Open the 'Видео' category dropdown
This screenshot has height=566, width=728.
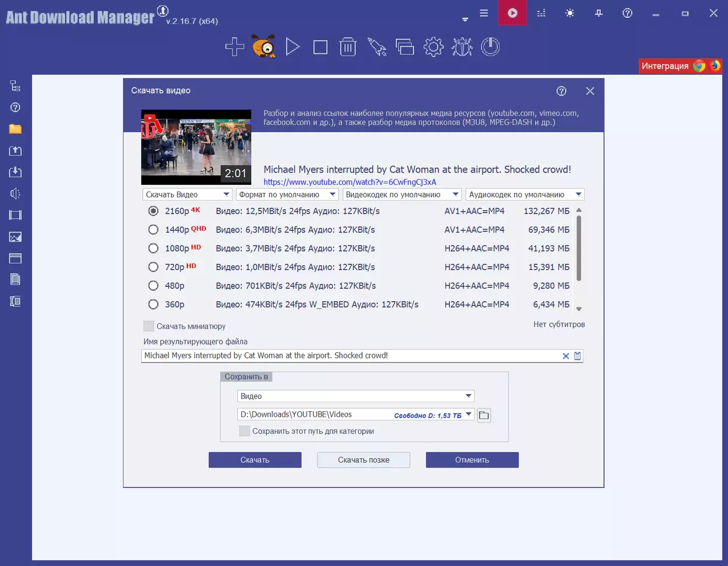355,396
